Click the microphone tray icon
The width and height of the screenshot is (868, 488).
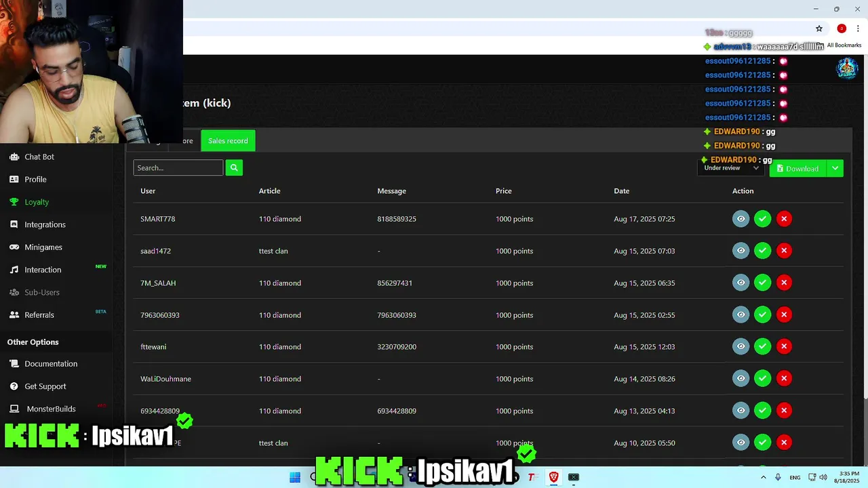click(x=778, y=477)
